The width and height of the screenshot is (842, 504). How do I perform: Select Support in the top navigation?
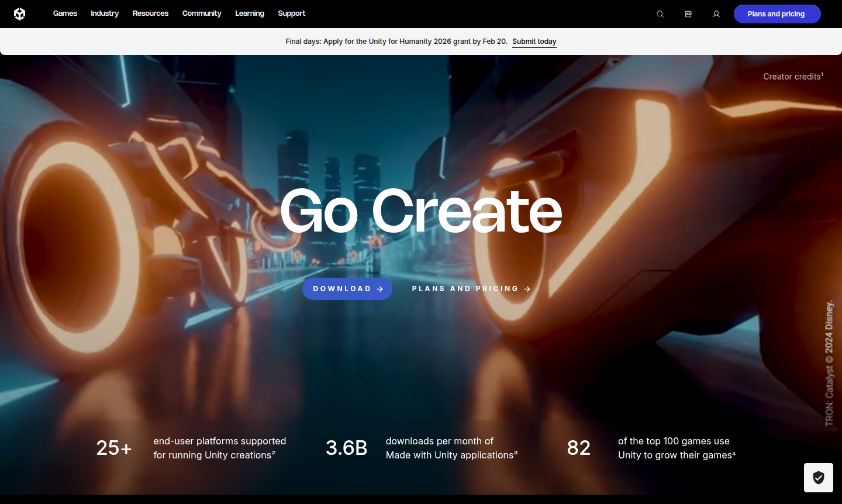click(292, 13)
